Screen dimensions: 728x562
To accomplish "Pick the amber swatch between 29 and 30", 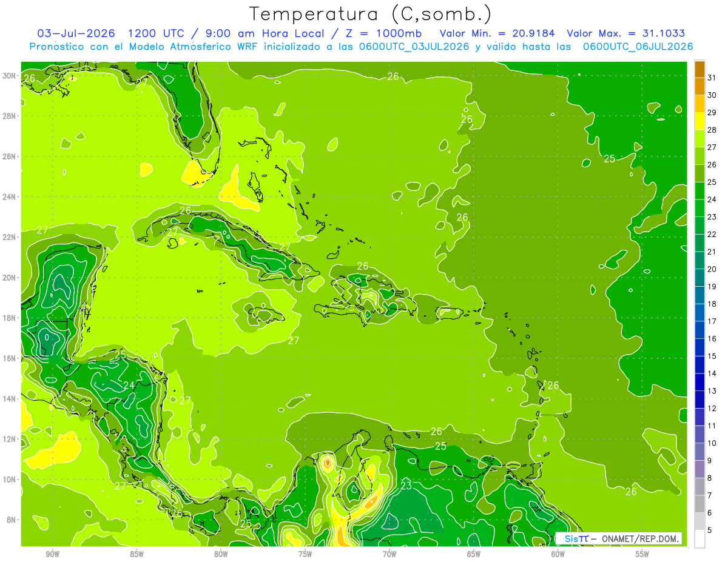I will [x=699, y=104].
